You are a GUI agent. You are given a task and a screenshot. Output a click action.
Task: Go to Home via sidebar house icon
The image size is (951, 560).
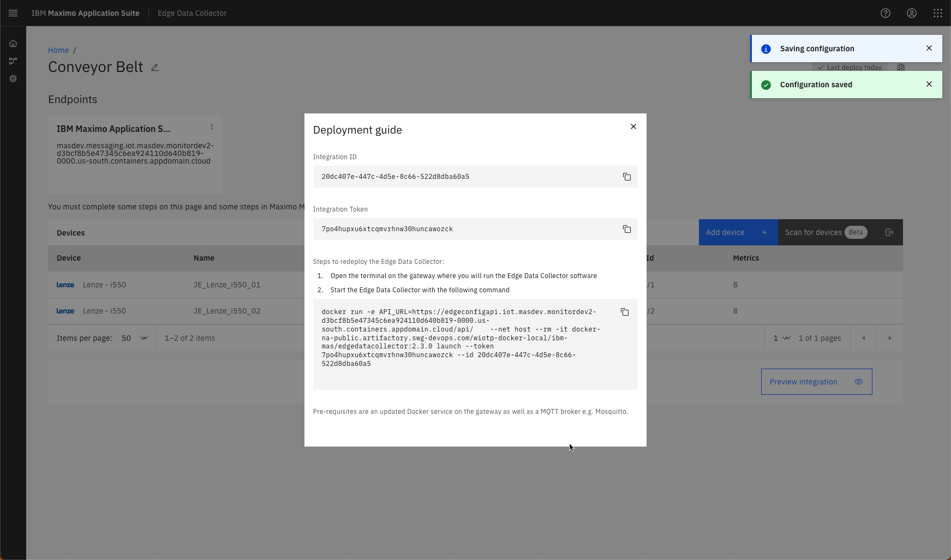(13, 44)
